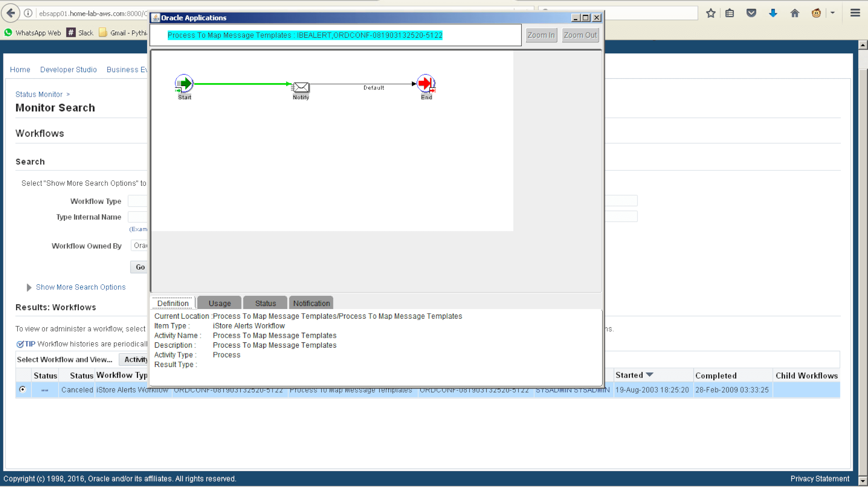Click the Developer Studio link
Screen dimensions: 868x487
(x=68, y=70)
